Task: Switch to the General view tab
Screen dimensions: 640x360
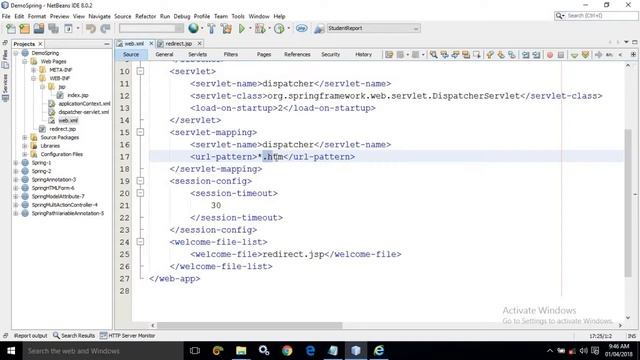Action: pyautogui.click(x=164, y=54)
